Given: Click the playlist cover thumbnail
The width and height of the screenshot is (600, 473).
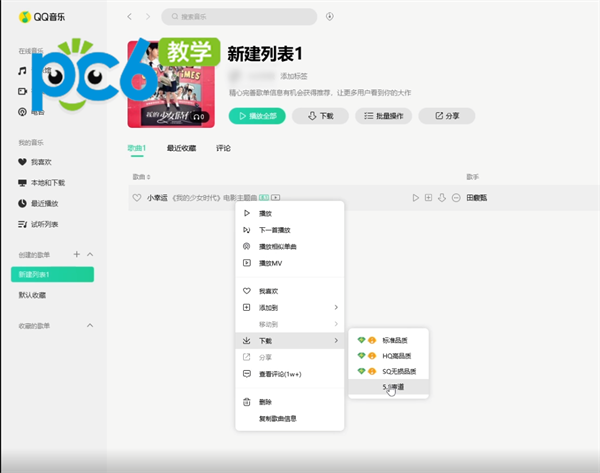Looking at the screenshot, I should (x=171, y=84).
